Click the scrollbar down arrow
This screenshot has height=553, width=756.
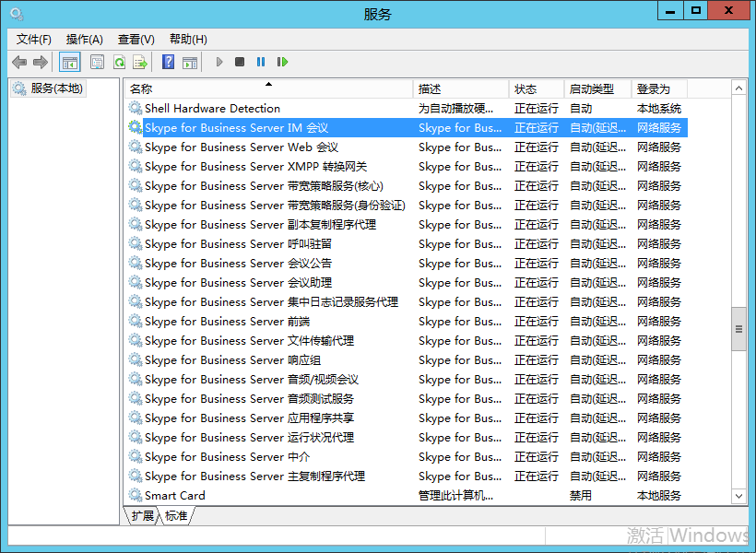pos(738,496)
